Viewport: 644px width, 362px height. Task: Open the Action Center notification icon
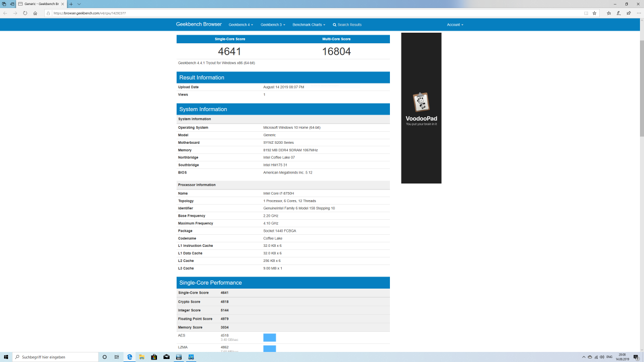coord(636,357)
